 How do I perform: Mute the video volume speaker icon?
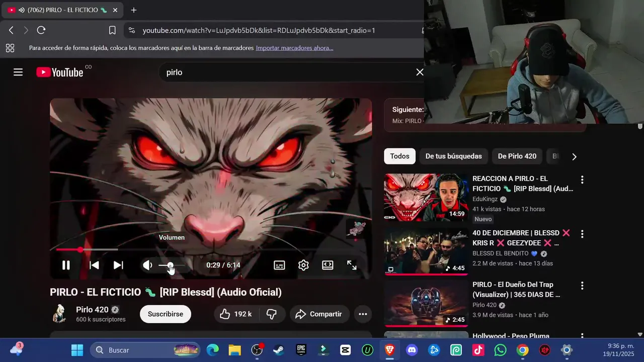tap(147, 265)
